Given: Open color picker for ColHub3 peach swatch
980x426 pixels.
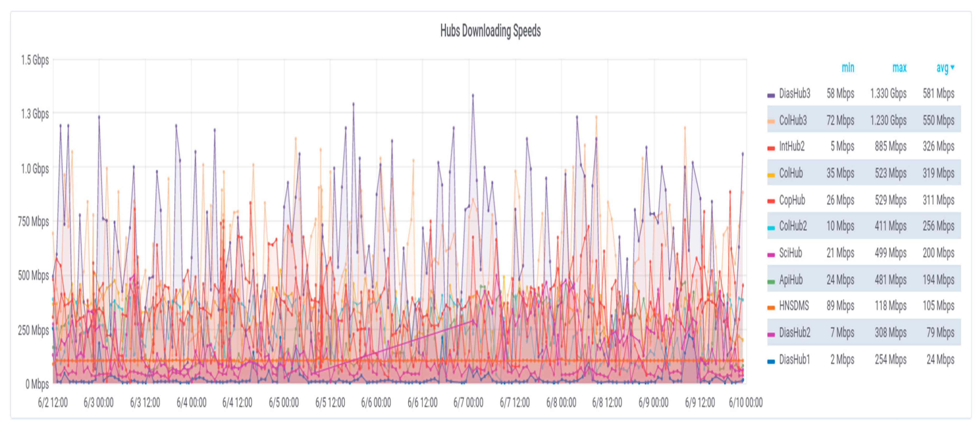Looking at the screenshot, I should [x=771, y=122].
